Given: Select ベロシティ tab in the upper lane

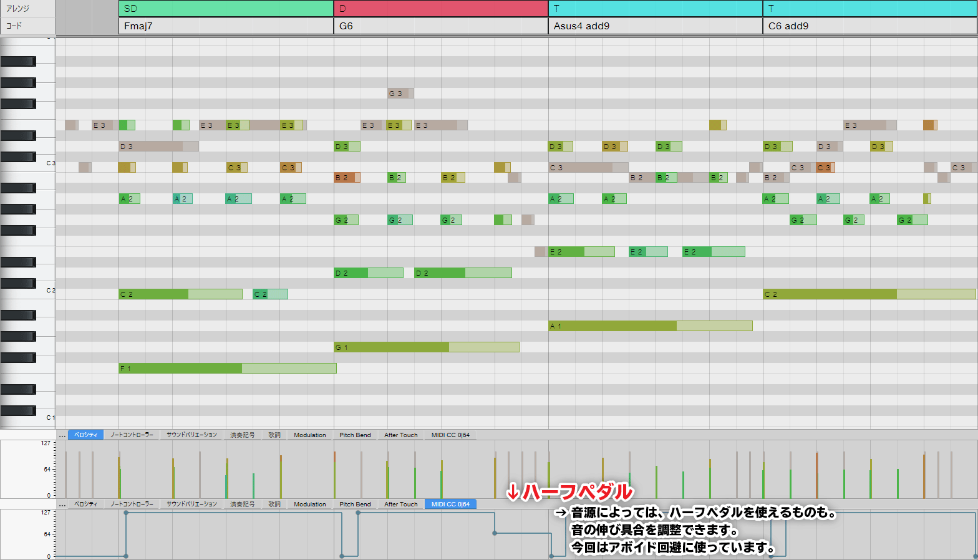Looking at the screenshot, I should coord(86,435).
